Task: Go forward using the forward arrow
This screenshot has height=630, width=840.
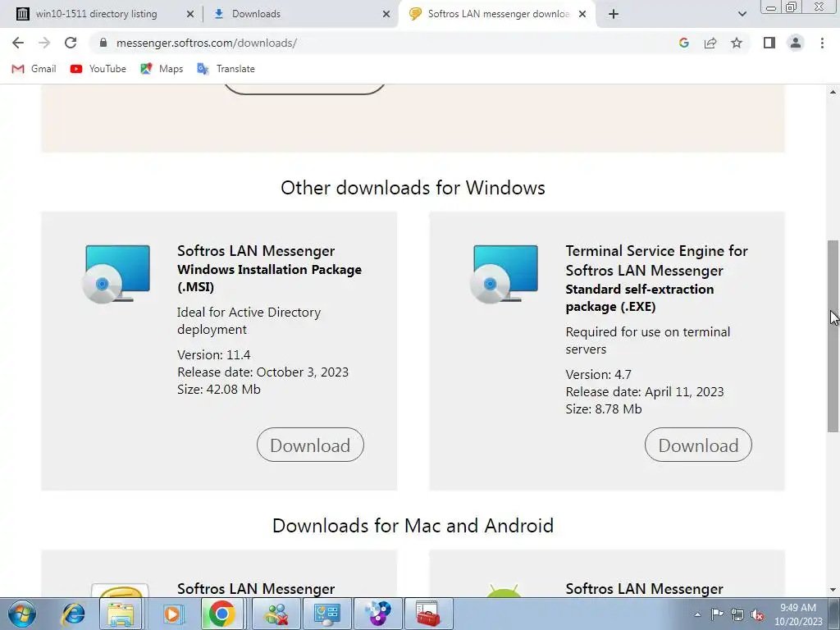Action: coord(44,43)
